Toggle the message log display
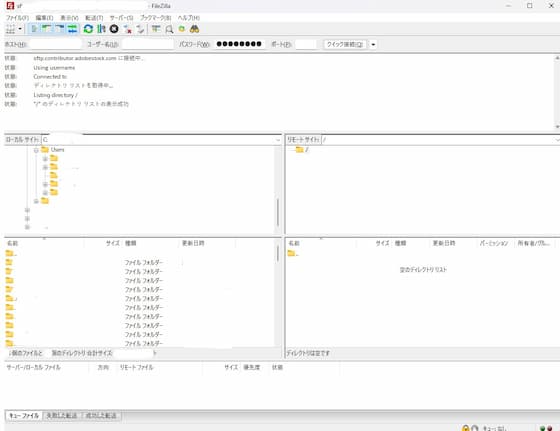The height and width of the screenshot is (431, 560). (34, 29)
